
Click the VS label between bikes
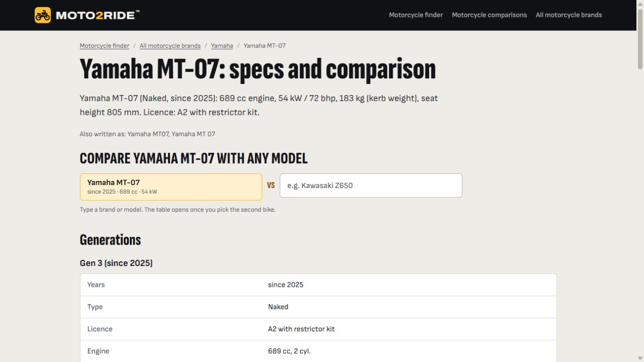click(x=271, y=186)
